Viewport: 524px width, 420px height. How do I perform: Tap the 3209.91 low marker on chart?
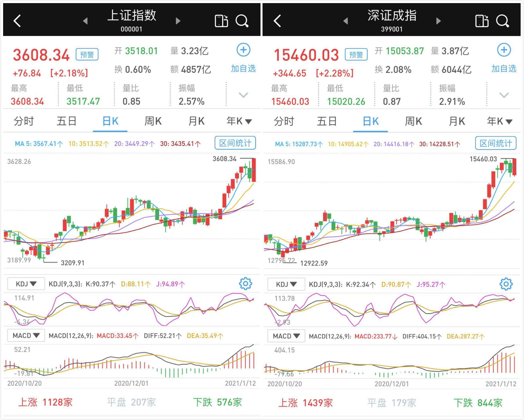pos(72,263)
